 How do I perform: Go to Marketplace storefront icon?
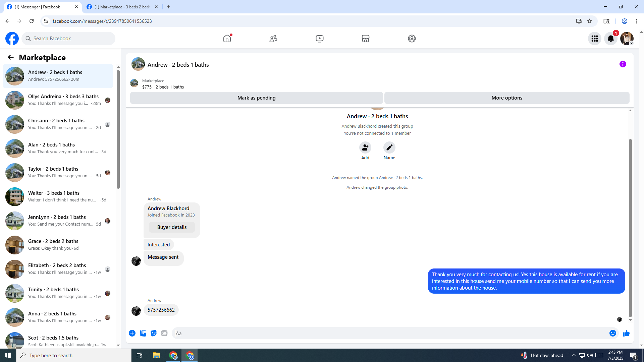[366, 39]
